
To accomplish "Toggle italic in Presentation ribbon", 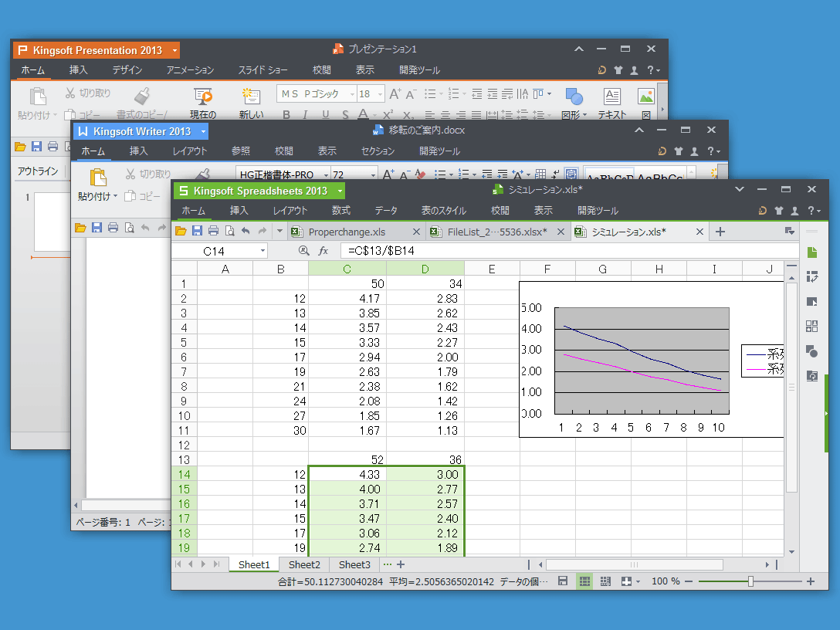I will (306, 114).
